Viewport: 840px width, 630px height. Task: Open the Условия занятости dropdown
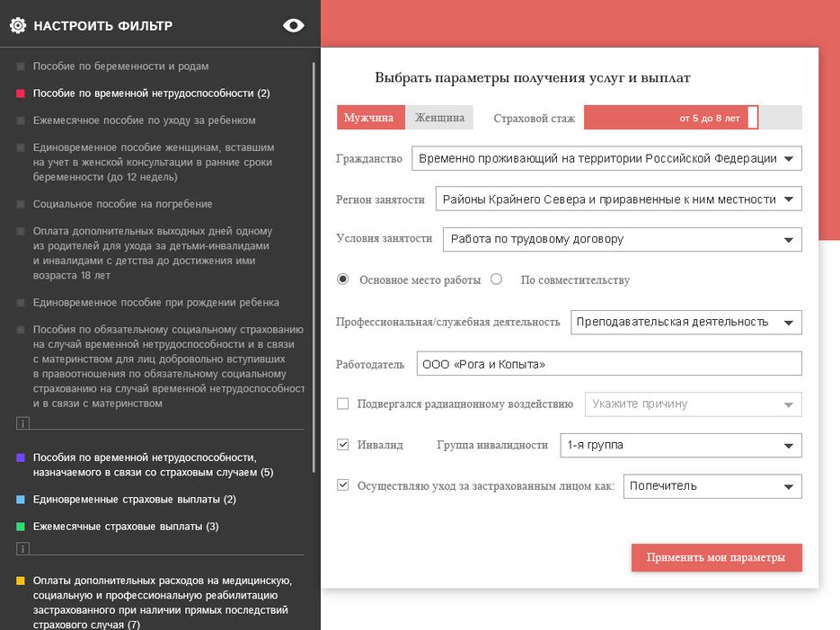click(x=623, y=239)
